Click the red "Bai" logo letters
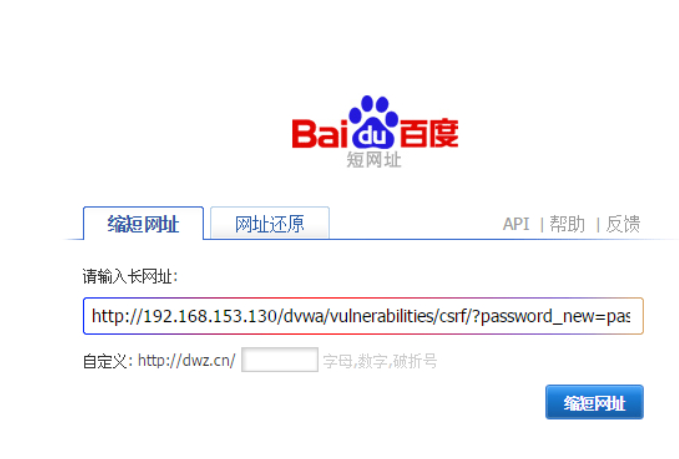The image size is (679, 459). point(320,134)
